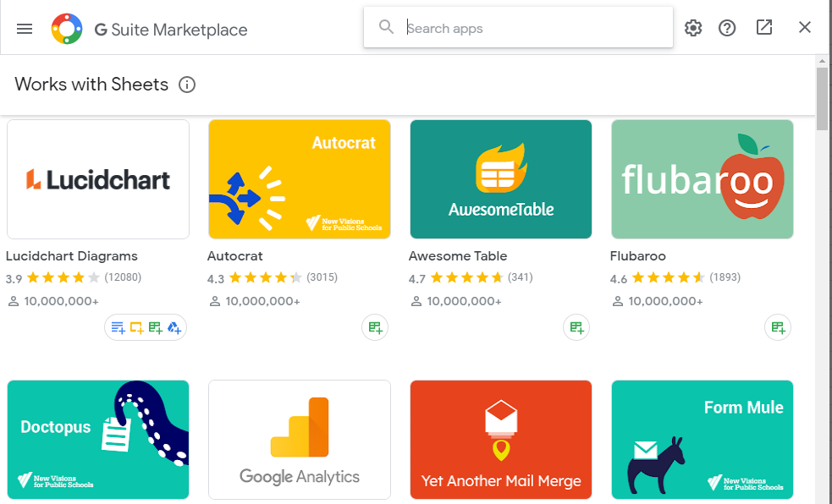Viewport: 832px width, 504px height.
Task: Click Sheets compatibility icon under Awesome Table
Action: [x=576, y=327]
